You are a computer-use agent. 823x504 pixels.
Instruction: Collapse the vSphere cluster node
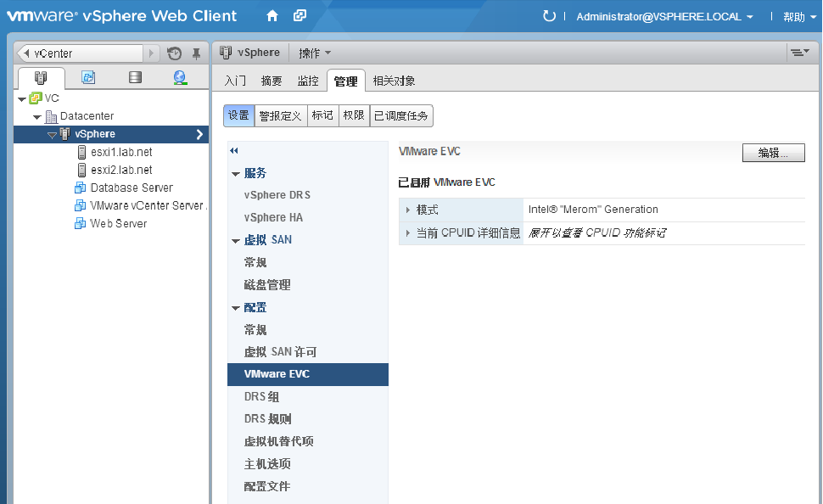pyautogui.click(x=52, y=135)
